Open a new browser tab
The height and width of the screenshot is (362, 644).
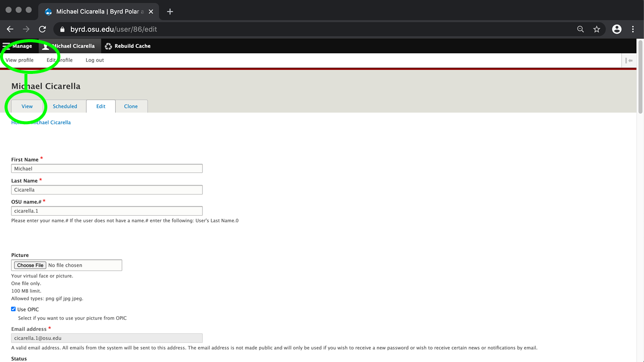(170, 12)
